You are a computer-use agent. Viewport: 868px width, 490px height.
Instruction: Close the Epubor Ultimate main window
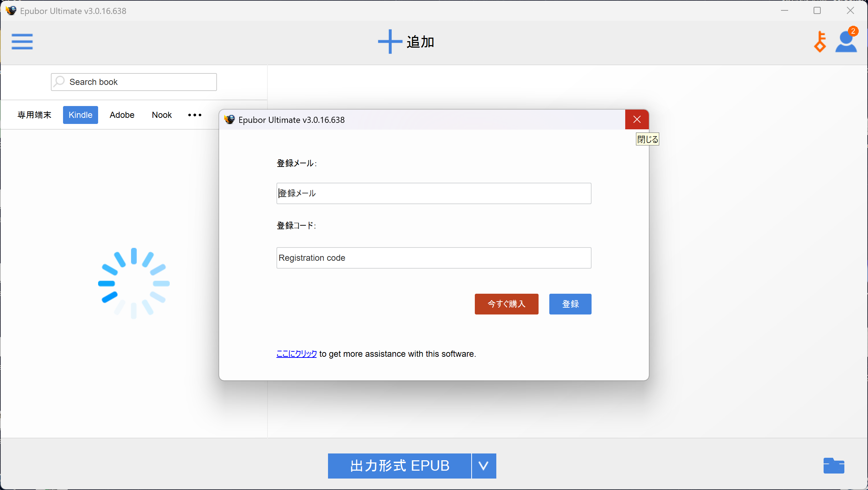pyautogui.click(x=850, y=11)
